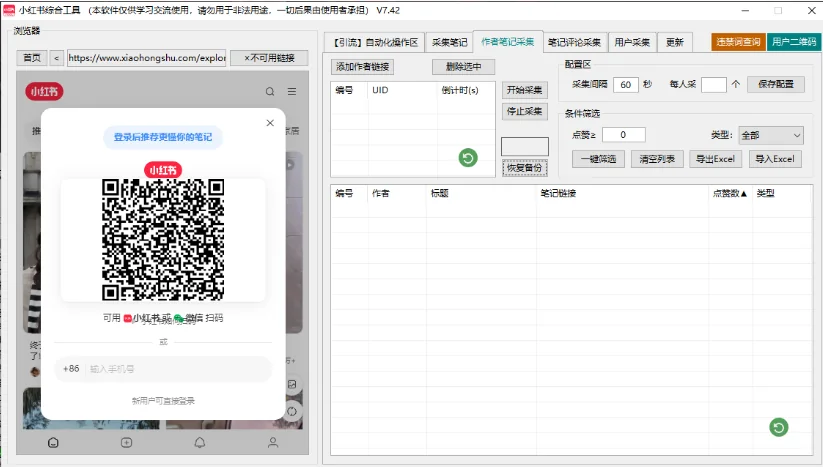Tap the notification bell icon in bottom bar

(200, 443)
